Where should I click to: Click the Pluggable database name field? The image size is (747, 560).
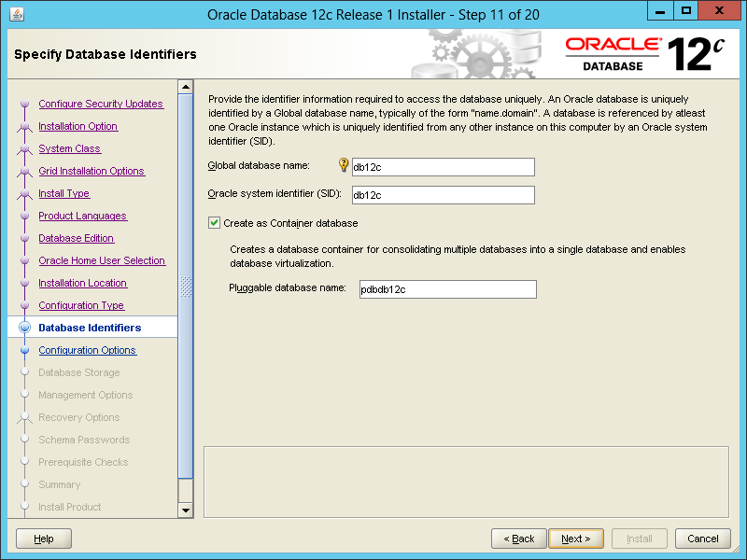pos(448,289)
